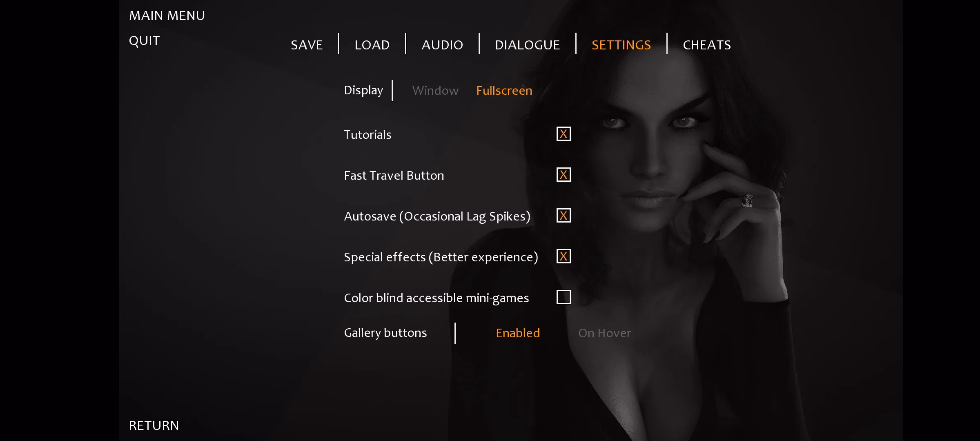The width and height of the screenshot is (980, 441).
Task: Enable Color blind accessible mini-games
Action: click(x=563, y=297)
